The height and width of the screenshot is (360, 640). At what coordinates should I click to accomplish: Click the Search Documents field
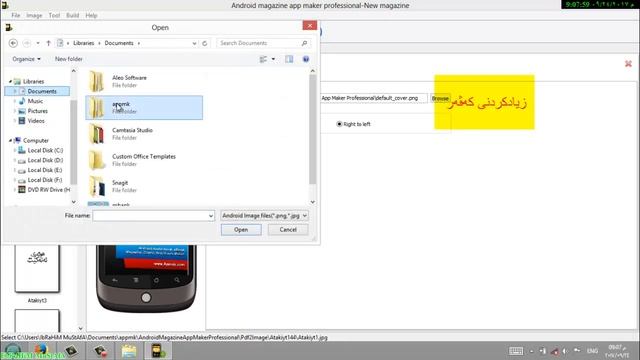coord(259,43)
